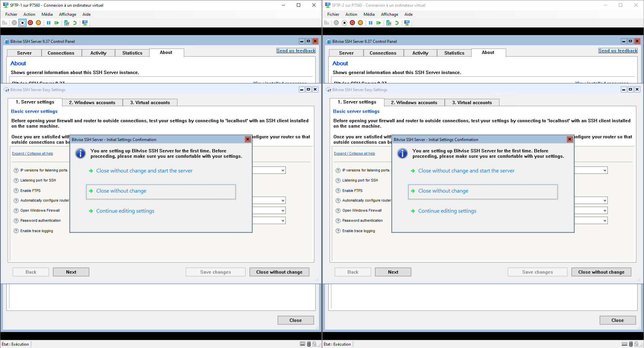Click red Shut Down icon in SFTP-2 toolbar

click(353, 23)
